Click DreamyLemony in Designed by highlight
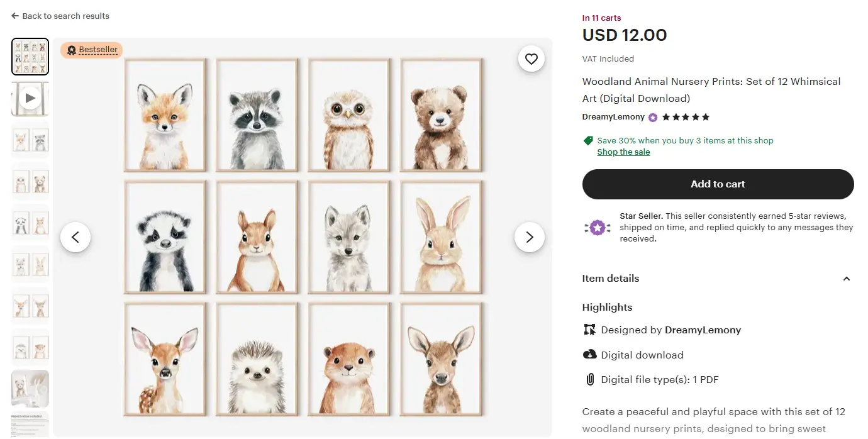 click(x=703, y=330)
